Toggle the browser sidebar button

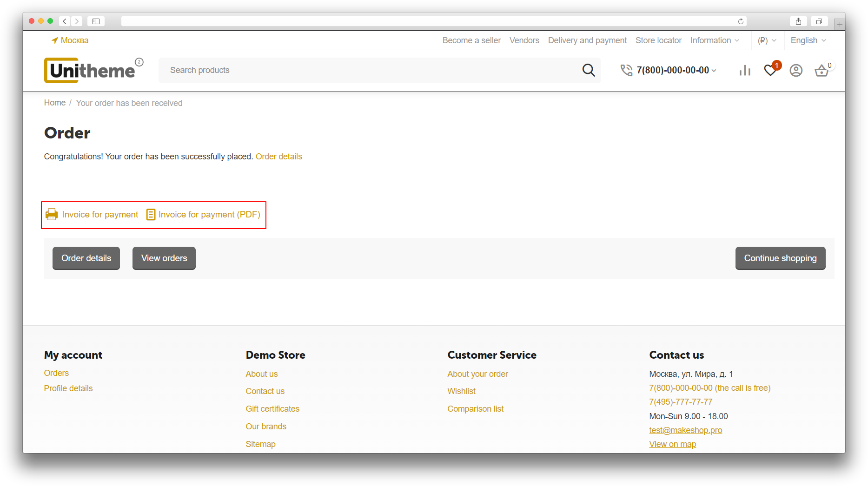point(96,21)
